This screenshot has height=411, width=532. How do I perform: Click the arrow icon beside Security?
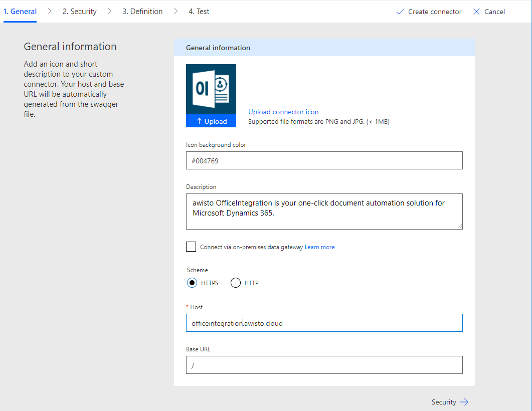[464, 402]
